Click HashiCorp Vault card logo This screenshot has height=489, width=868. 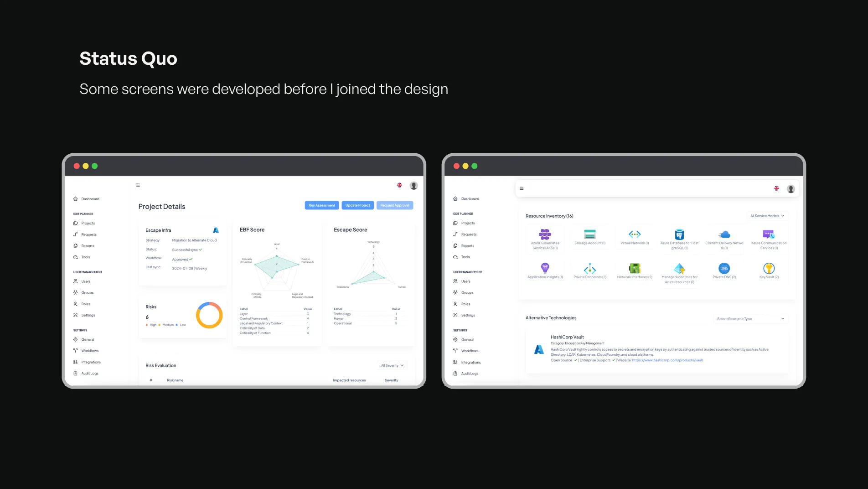[x=539, y=350]
